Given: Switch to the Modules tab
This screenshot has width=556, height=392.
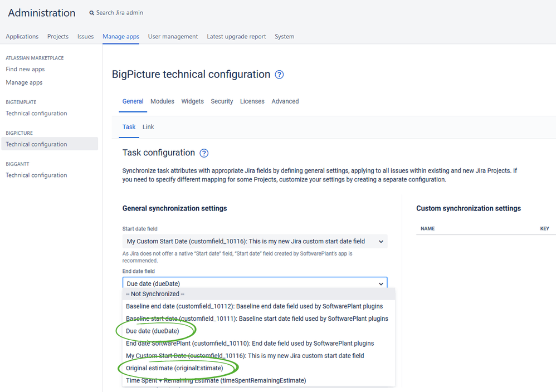Looking at the screenshot, I should click(163, 101).
